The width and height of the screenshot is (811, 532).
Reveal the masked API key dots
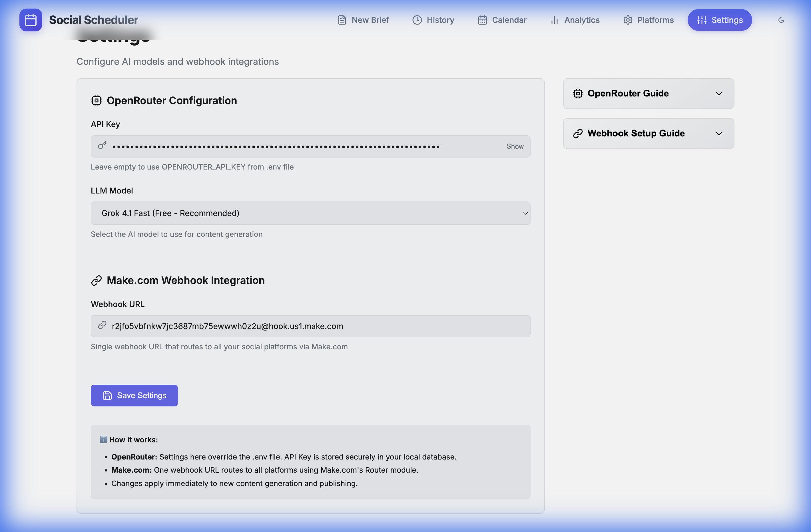[x=515, y=146]
